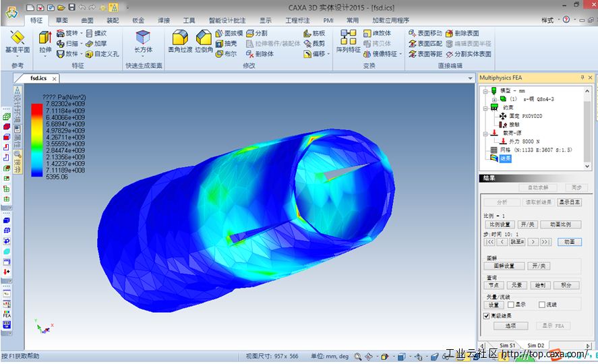The width and height of the screenshot is (598, 364).
Task: Click the 抽壳 shell tool
Action: tap(226, 44)
